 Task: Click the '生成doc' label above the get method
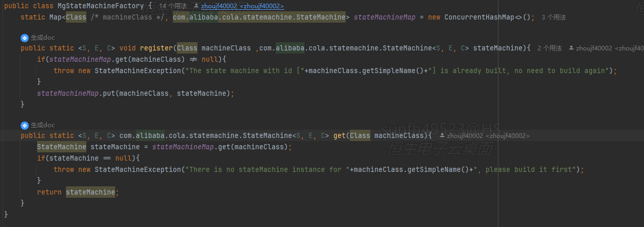coord(43,125)
